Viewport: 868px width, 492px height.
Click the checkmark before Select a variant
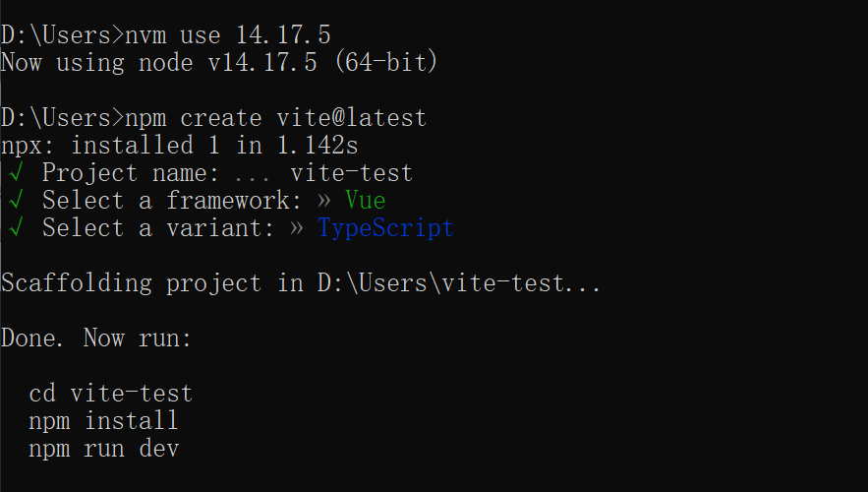click(x=17, y=229)
